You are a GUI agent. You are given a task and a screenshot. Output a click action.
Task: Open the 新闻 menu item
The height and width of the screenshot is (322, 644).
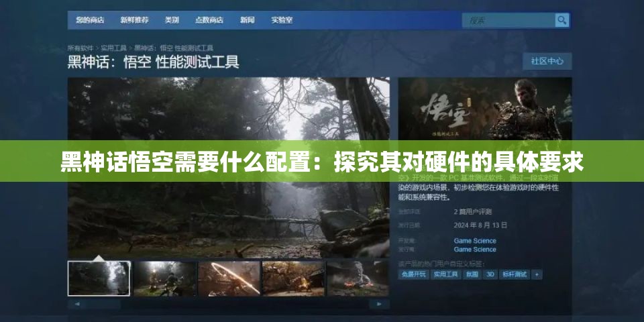(x=248, y=19)
